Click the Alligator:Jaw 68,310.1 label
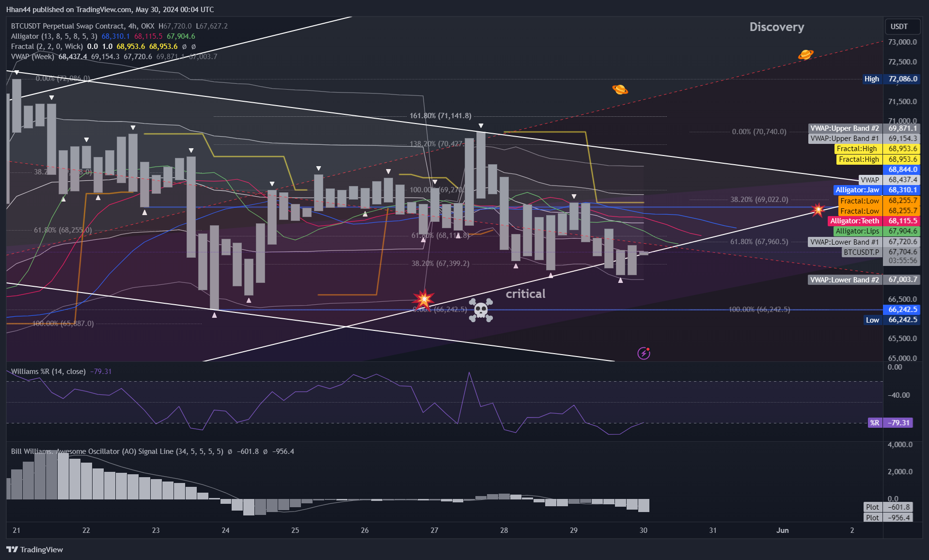Image resolution: width=929 pixels, height=560 pixels. pyautogui.click(x=876, y=190)
